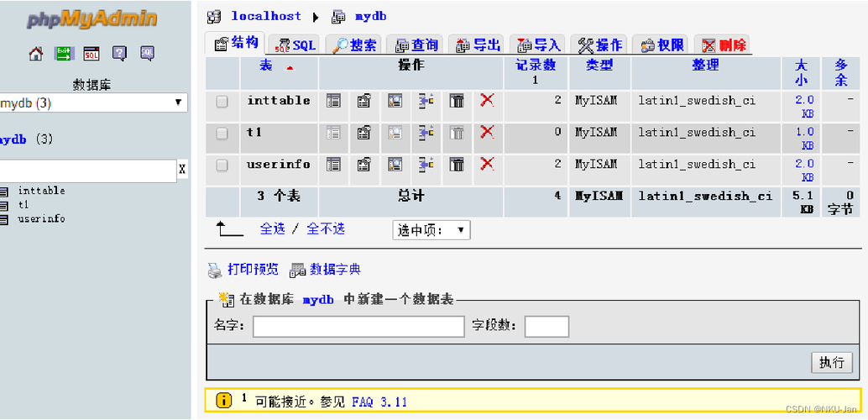
Task: Empty (trash) icon for inttable
Action: tap(457, 101)
